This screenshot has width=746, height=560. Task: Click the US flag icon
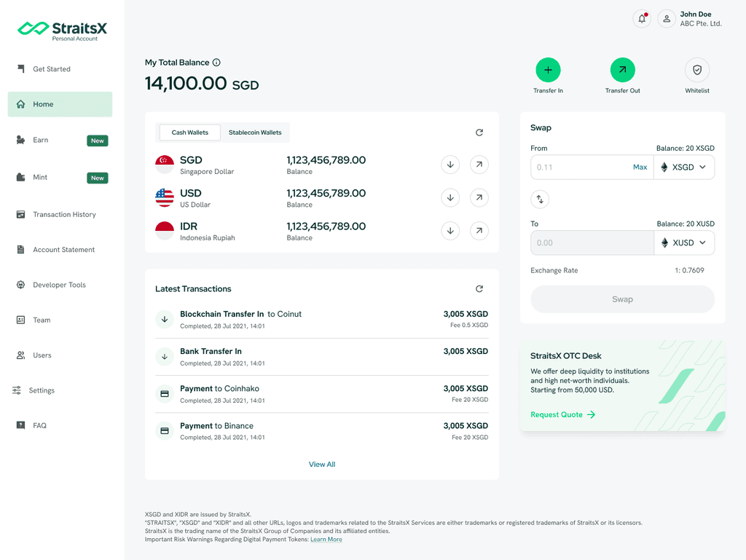click(165, 198)
